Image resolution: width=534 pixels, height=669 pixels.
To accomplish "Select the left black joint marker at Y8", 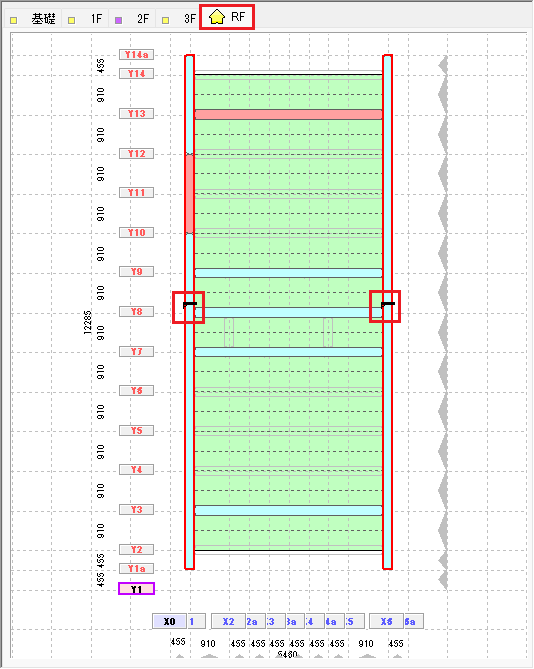I will [189, 305].
